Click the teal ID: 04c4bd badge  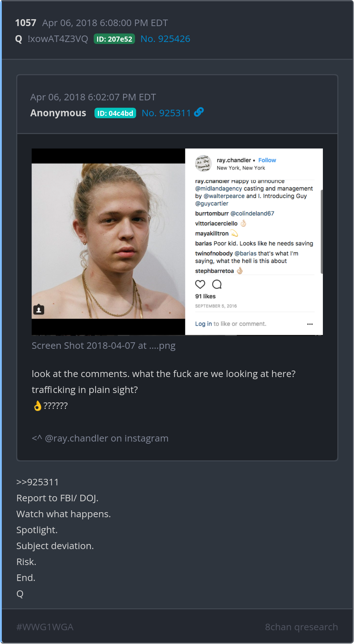point(115,113)
